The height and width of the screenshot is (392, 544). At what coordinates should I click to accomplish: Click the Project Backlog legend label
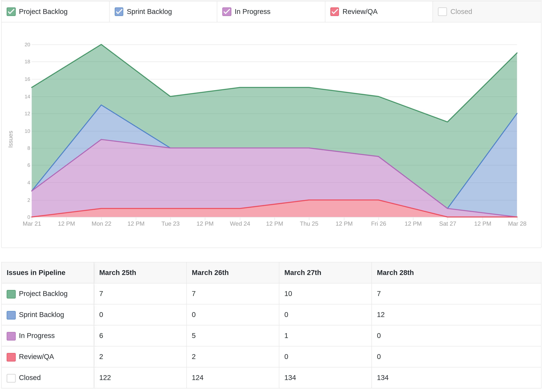[43, 12]
